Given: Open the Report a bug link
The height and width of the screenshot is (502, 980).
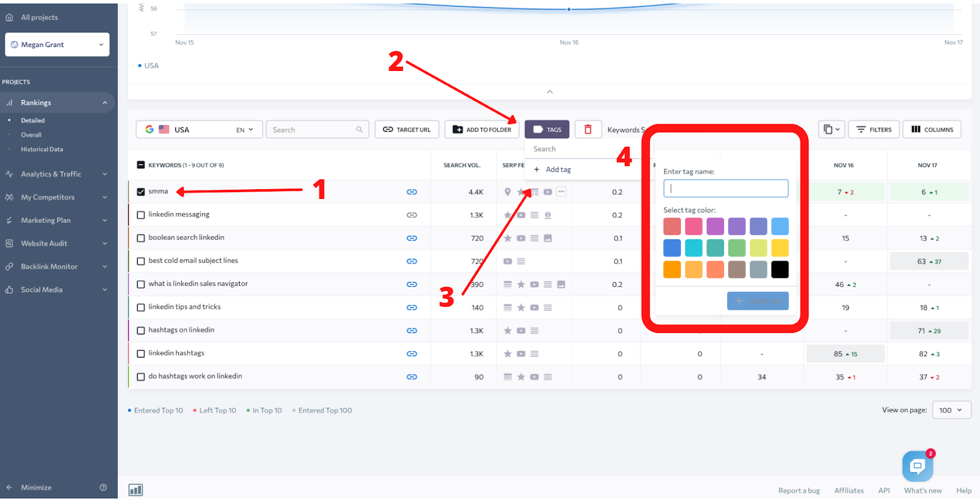Looking at the screenshot, I should (799, 490).
